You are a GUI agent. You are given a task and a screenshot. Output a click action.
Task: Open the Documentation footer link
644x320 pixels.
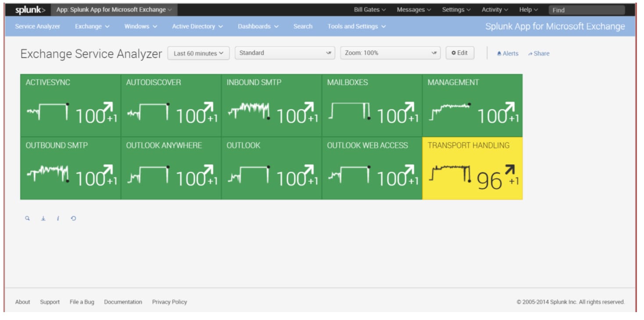[x=123, y=302]
